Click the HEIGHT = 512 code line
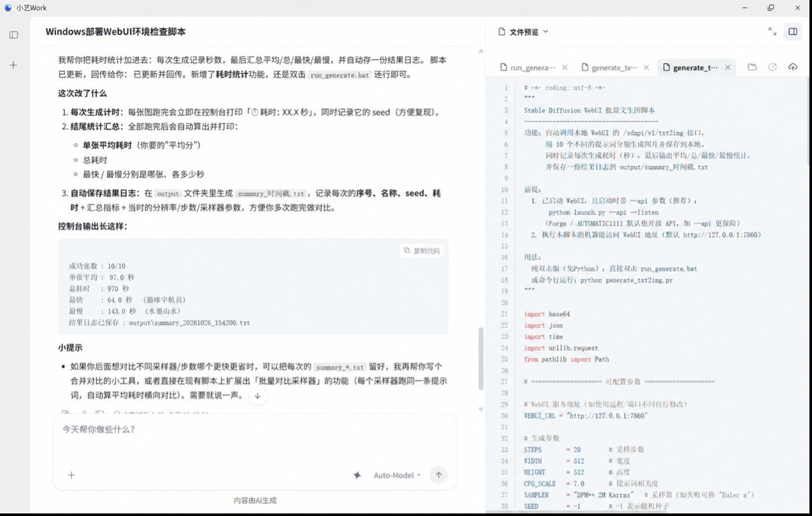Screen dimensions: 812x516 tap(577, 473)
